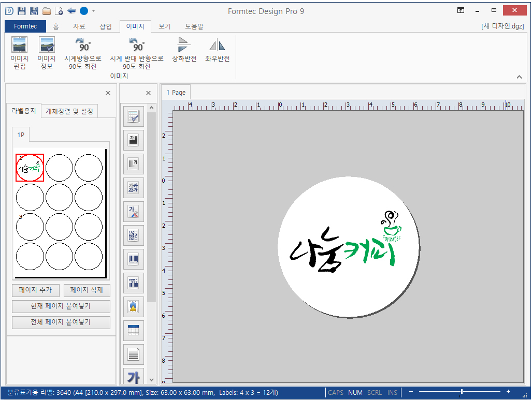The height and width of the screenshot is (400, 532).
Task: Rotate image 90 degrees clockwise
Action: click(83, 53)
